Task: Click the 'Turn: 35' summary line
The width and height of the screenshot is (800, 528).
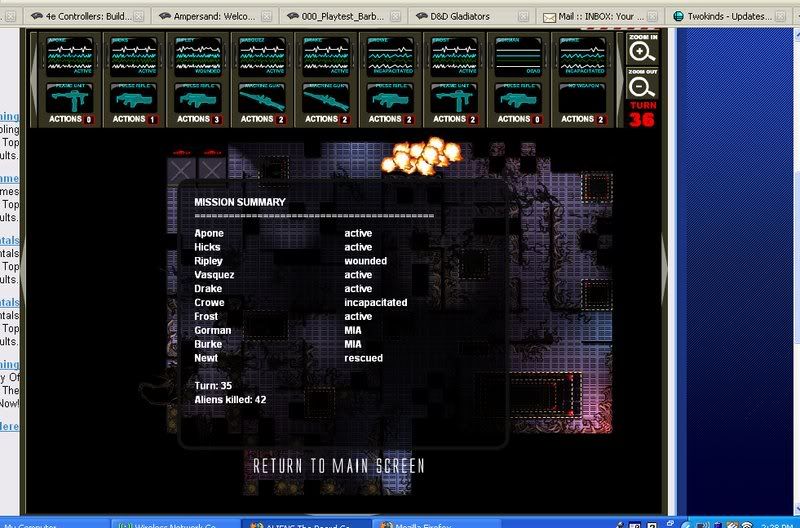Action: click(x=213, y=386)
